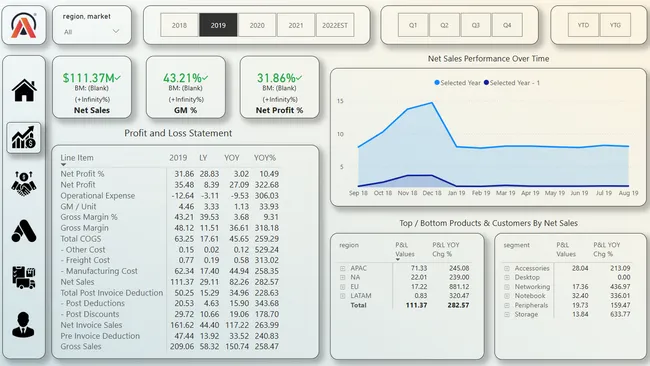Click the - Manufacturing Cost line item
The image size is (650, 366).
99,271
